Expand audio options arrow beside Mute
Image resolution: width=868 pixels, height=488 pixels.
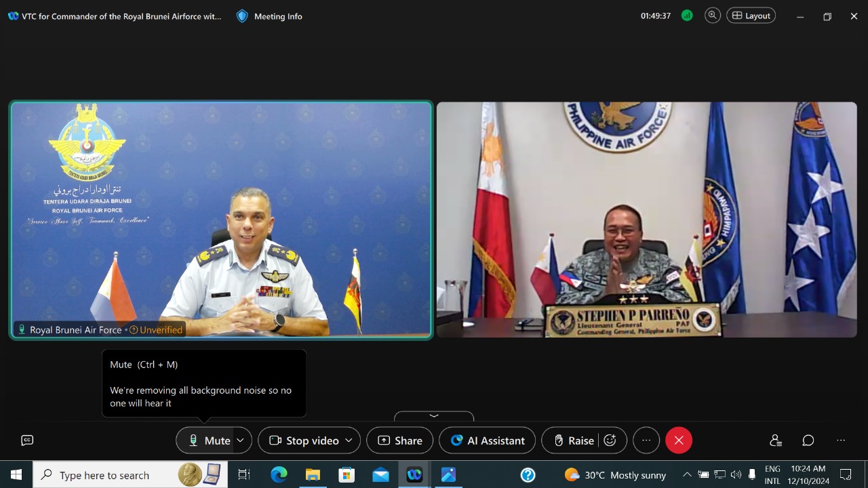coord(241,441)
